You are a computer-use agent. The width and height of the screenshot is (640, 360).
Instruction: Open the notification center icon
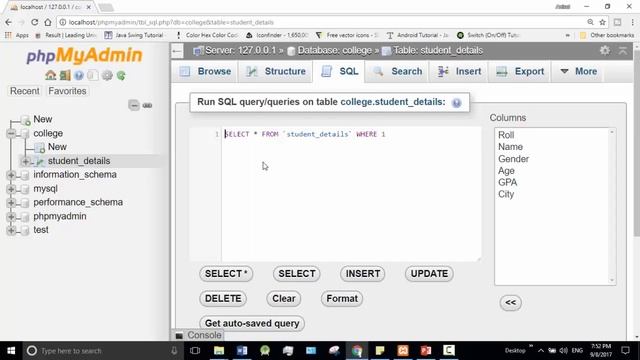[x=625, y=351]
